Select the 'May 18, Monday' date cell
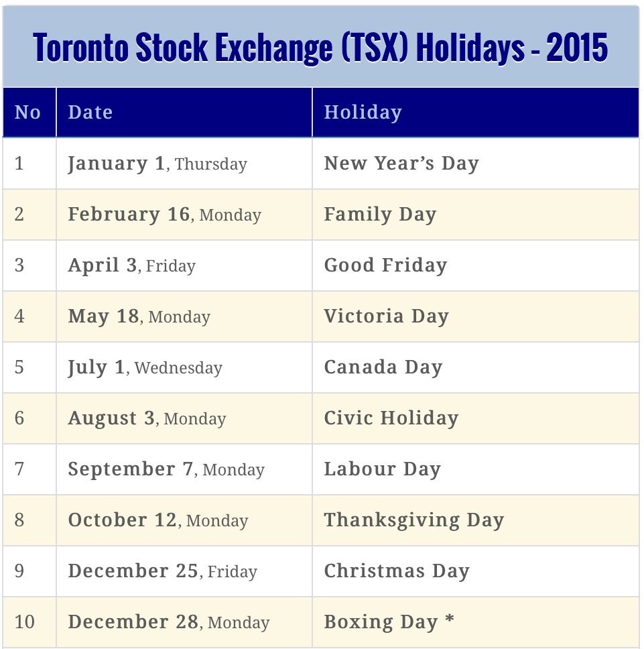 point(139,316)
